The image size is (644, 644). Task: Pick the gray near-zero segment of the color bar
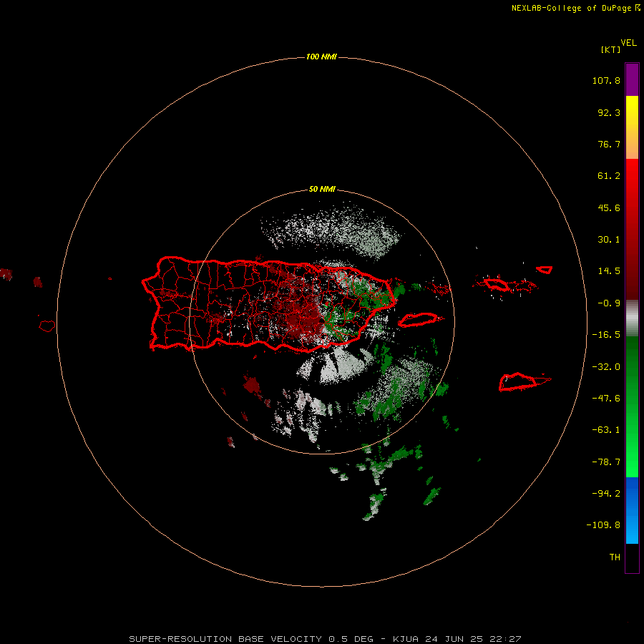tap(632, 318)
